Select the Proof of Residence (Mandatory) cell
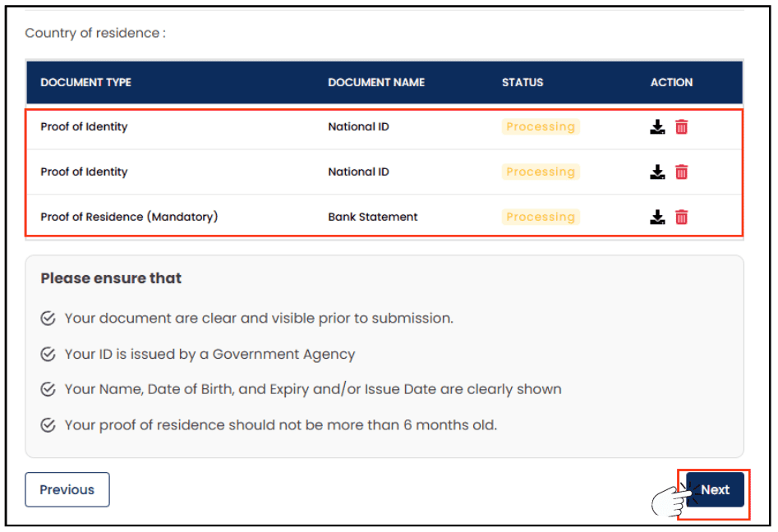The image size is (778, 532). [x=129, y=218]
